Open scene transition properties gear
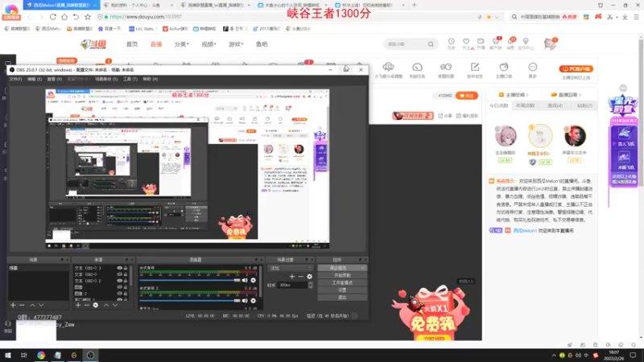Screen dimensions: 644x362 point(309,277)
